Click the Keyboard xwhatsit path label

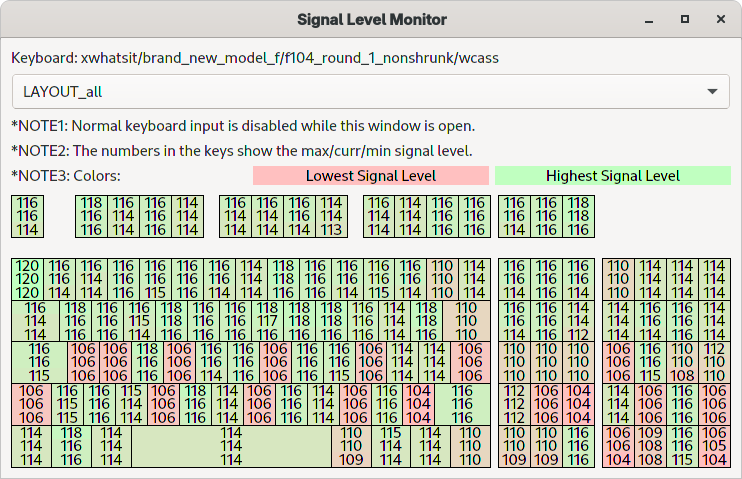(x=255, y=58)
